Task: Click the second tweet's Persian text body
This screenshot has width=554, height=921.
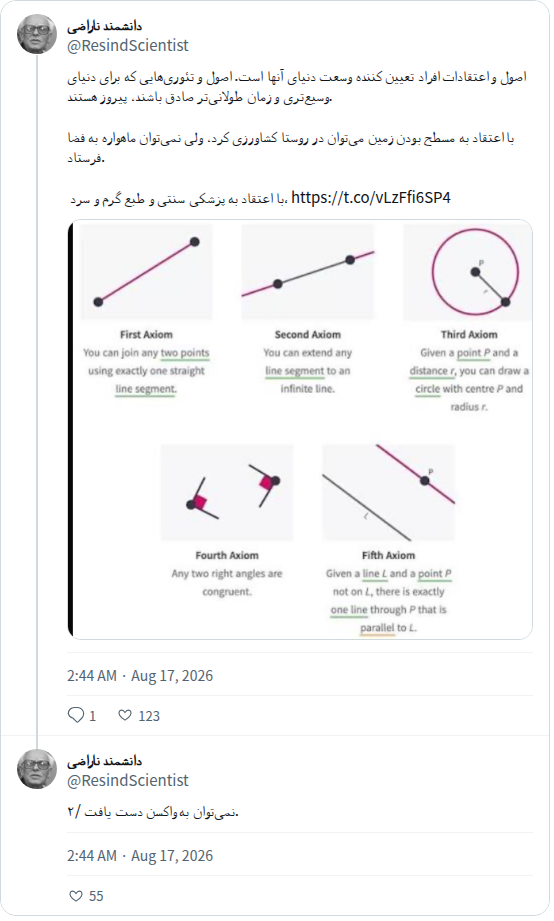Action: tap(153, 812)
